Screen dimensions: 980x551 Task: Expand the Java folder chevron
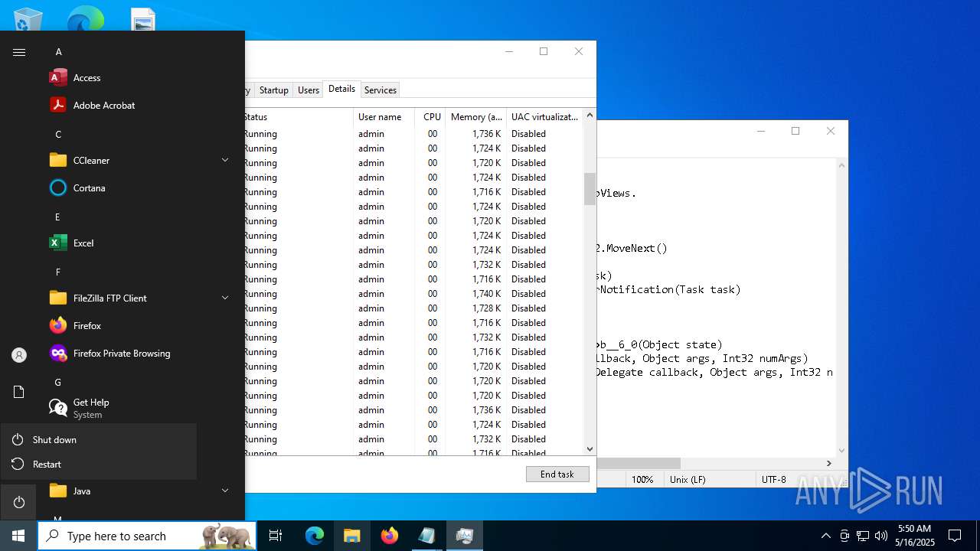coord(225,491)
